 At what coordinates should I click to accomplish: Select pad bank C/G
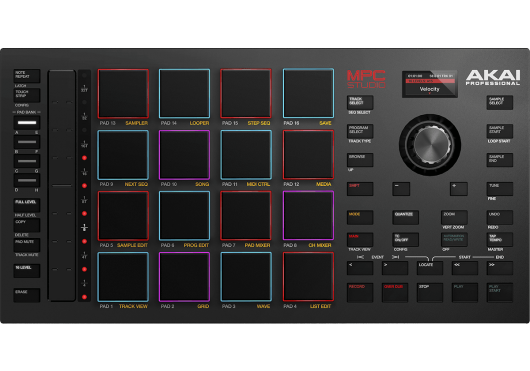click(x=27, y=161)
